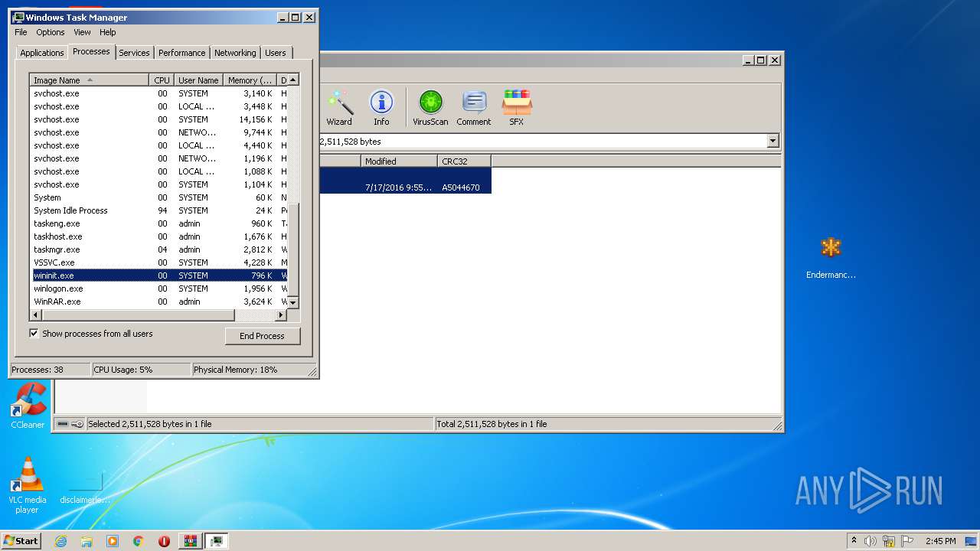The image size is (980, 551).
Task: Expand the WinRAR address bar dropdown
Action: (773, 142)
